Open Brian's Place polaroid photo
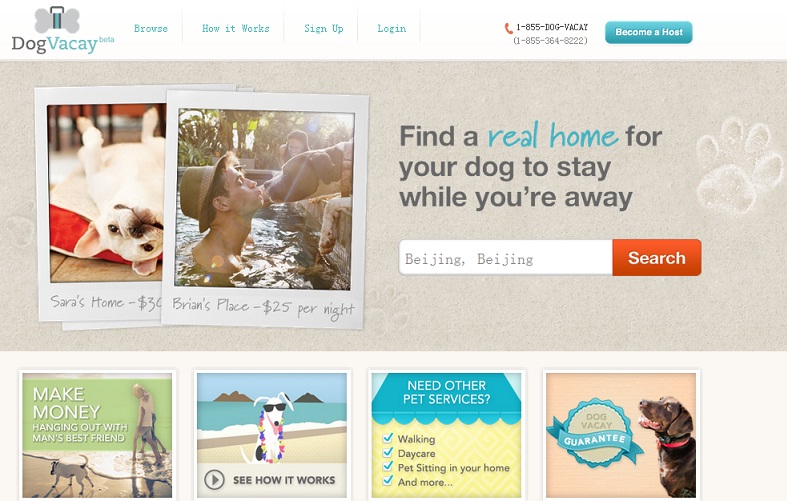This screenshot has width=787, height=501. (265, 208)
